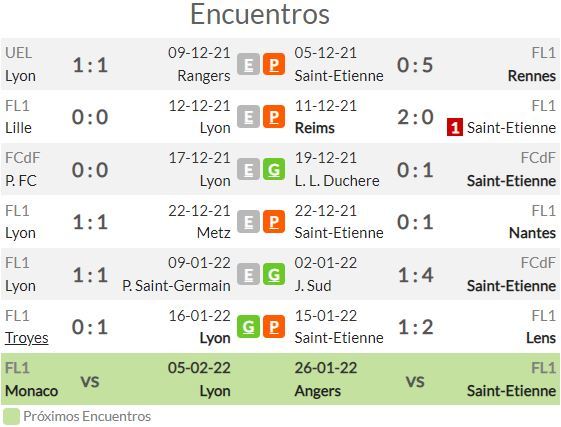Click the 1:1 score for Lyon vs P. Saint-Germain
561x427 pixels.
[90, 275]
